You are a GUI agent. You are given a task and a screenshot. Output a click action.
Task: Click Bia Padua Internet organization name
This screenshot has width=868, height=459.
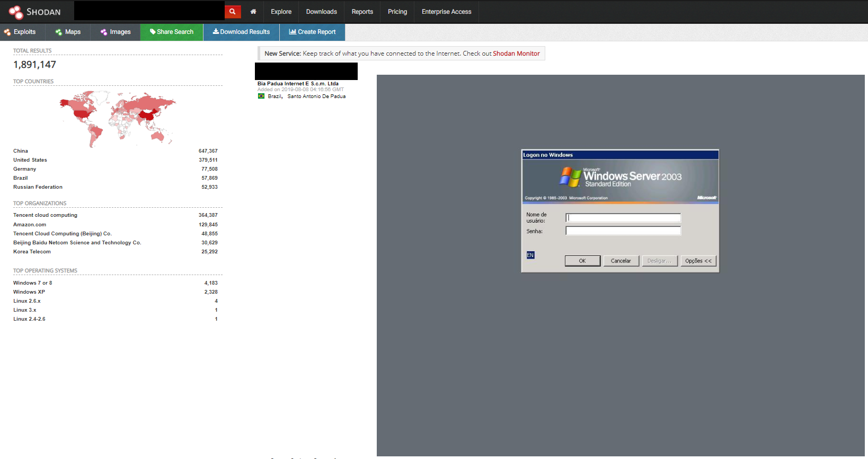tap(298, 84)
